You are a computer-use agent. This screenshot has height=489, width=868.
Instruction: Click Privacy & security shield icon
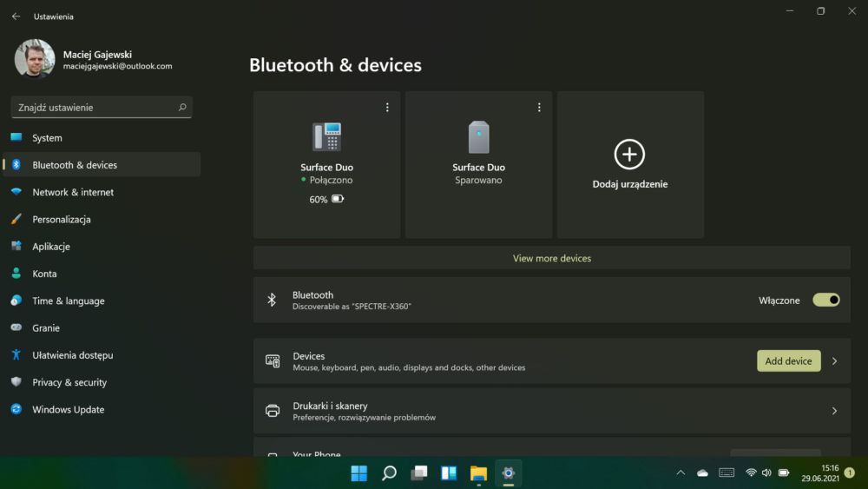pyautogui.click(x=16, y=382)
